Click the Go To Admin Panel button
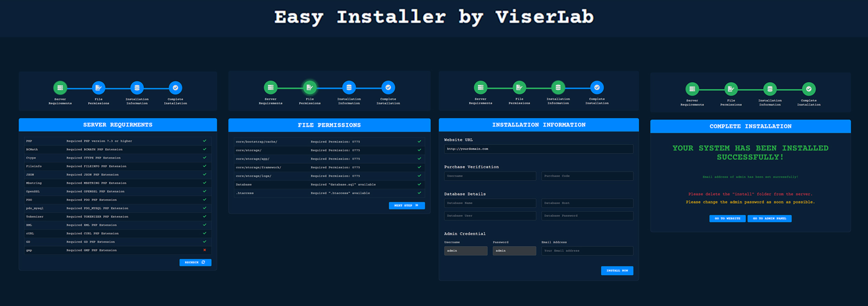Screen dimensions: 868x306 tap(769, 219)
